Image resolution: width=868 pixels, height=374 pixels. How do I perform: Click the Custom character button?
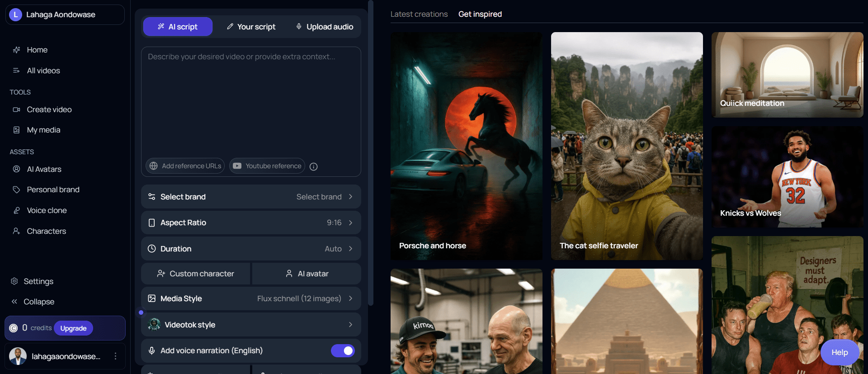click(x=195, y=274)
